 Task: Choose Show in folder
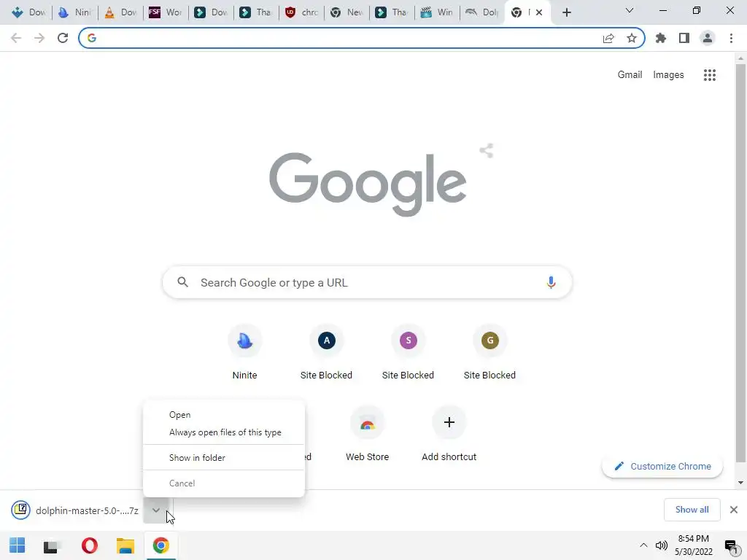(223, 458)
